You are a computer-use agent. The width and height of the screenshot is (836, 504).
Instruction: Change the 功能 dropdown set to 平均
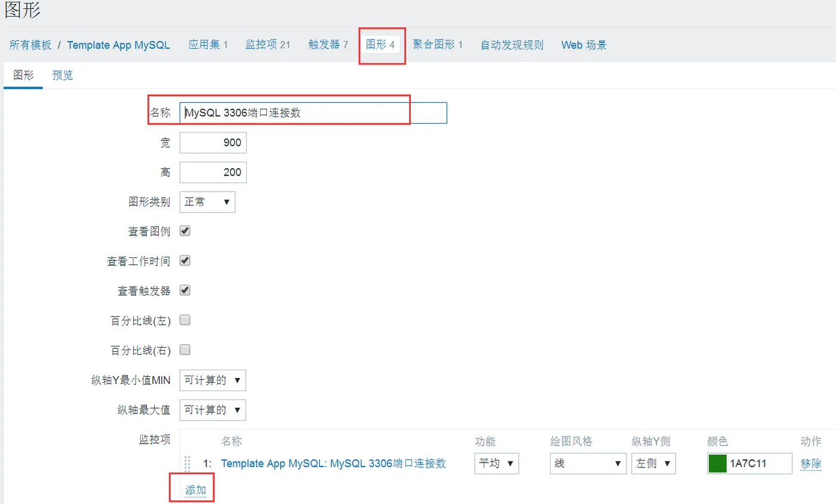(x=497, y=463)
